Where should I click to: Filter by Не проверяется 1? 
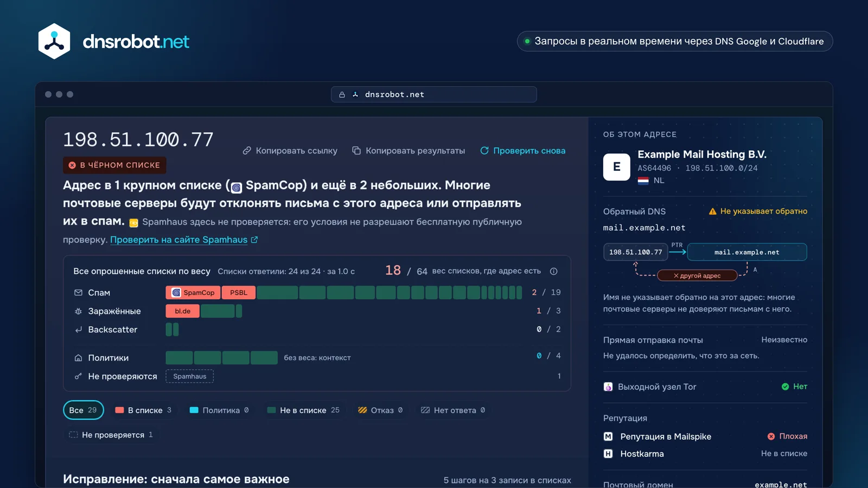(111, 435)
